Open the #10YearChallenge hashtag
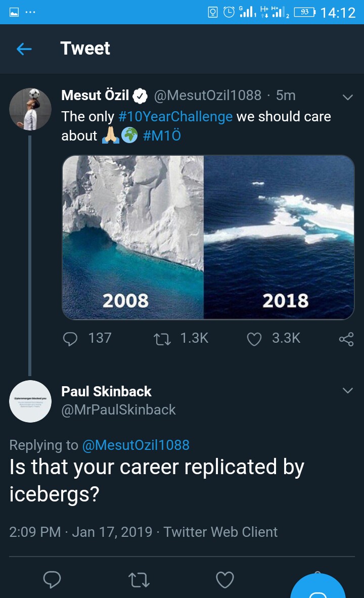This screenshot has height=598, width=364. [175, 117]
